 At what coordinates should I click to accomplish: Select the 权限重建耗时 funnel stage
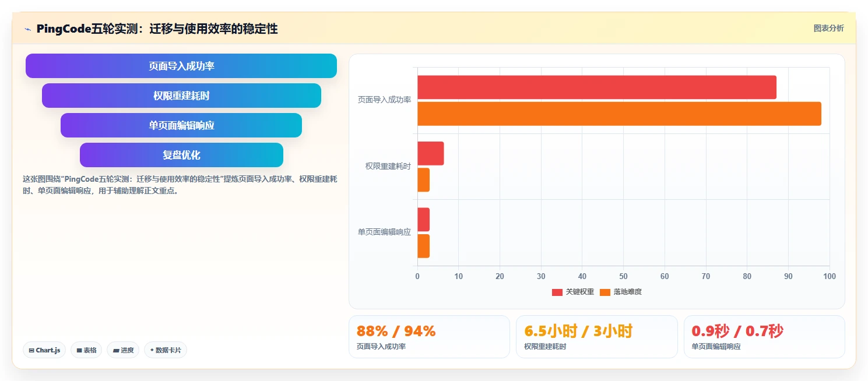click(181, 96)
